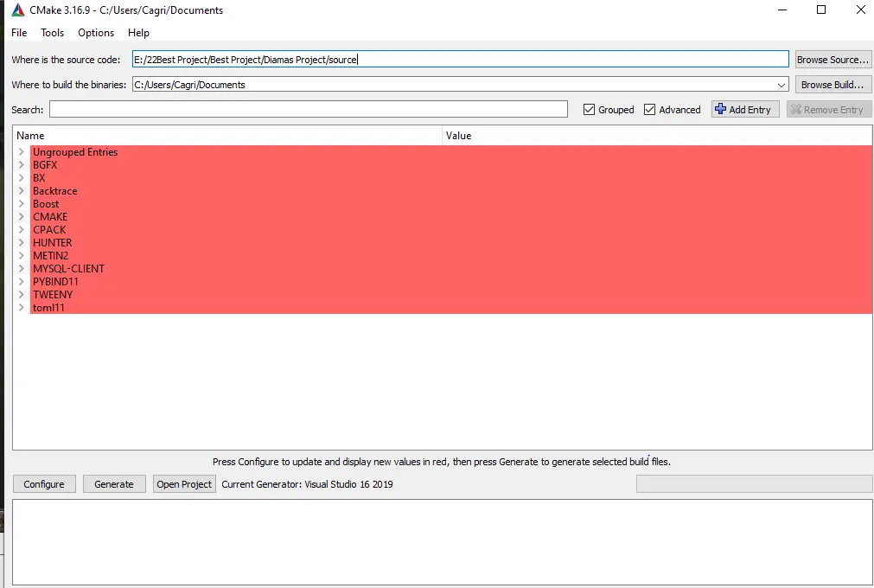Toggle the Grouped checkbox
Viewport: 874px width, 588px height.
(x=589, y=110)
